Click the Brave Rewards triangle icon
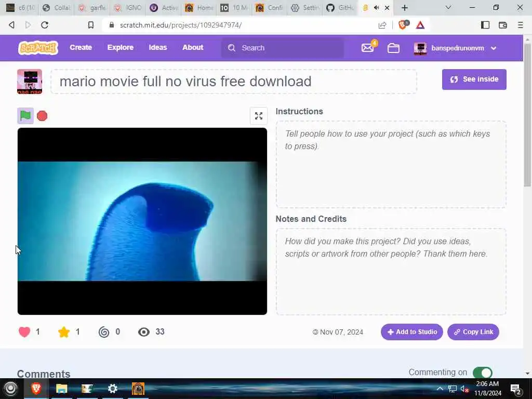532x399 pixels. click(420, 25)
